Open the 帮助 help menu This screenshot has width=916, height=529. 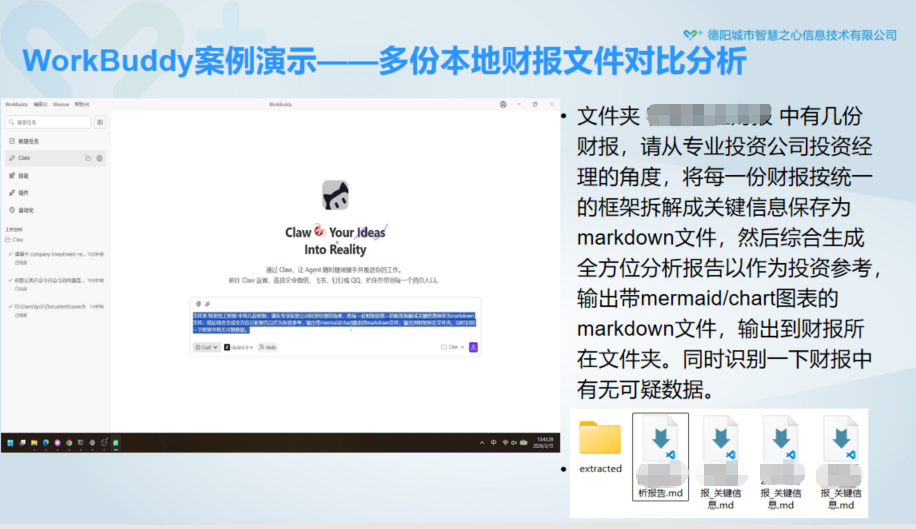[x=82, y=105]
